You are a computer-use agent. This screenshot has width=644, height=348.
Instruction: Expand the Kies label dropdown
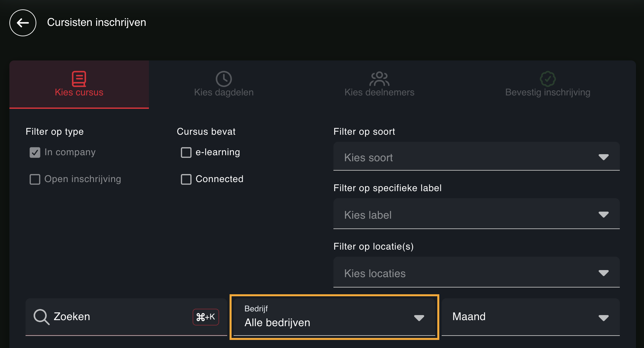point(476,214)
